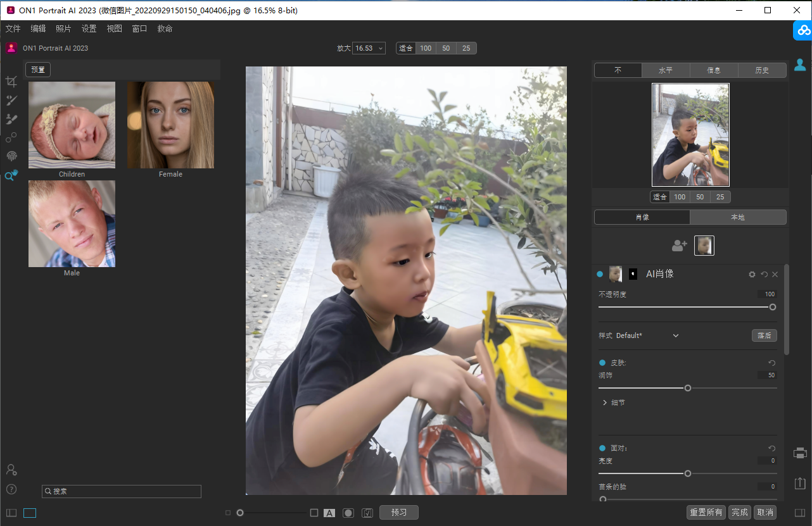Set main zoom to 50
Viewport: 812px width, 526px height.
[x=446, y=48]
